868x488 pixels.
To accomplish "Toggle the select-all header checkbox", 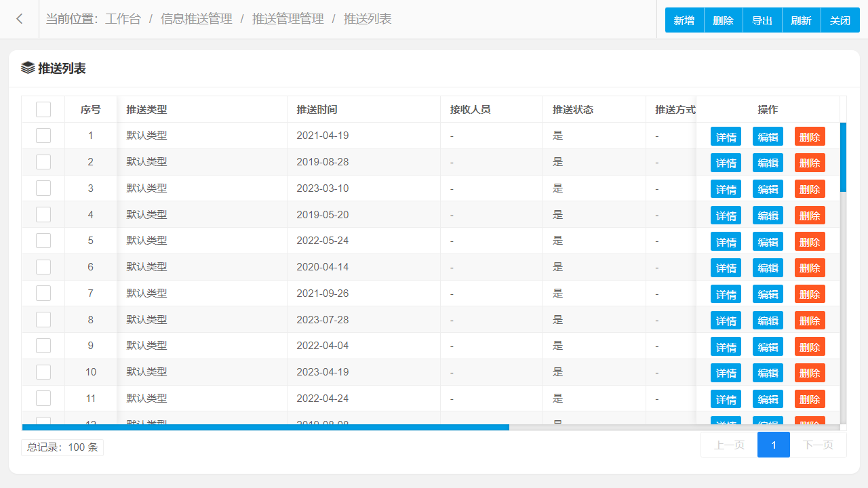I will click(x=43, y=109).
